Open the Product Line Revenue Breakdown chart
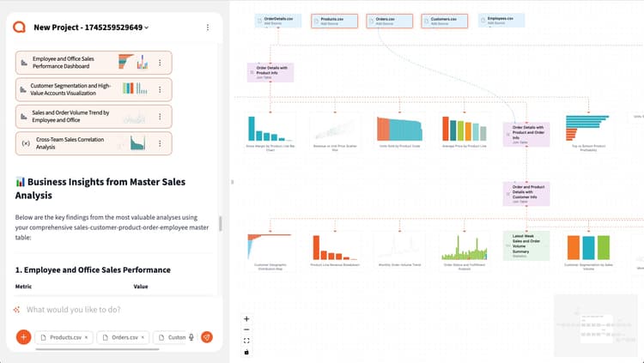This screenshot has height=363, width=644. pos(335,250)
